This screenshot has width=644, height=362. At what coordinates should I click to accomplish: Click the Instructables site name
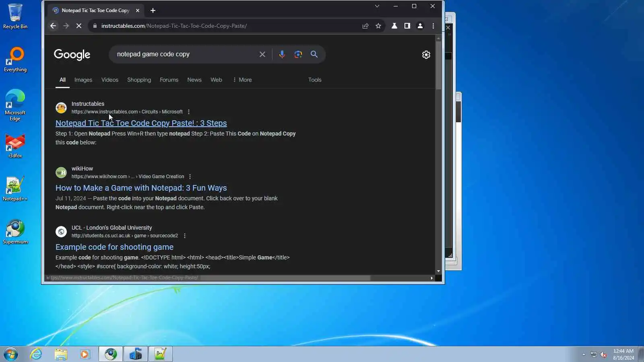coord(88,104)
